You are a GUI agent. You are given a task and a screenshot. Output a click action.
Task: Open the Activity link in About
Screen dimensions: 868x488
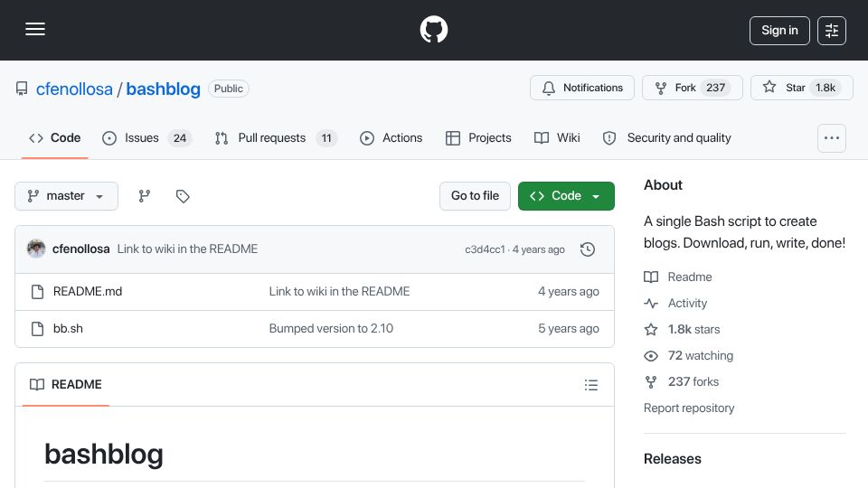[x=675, y=304]
